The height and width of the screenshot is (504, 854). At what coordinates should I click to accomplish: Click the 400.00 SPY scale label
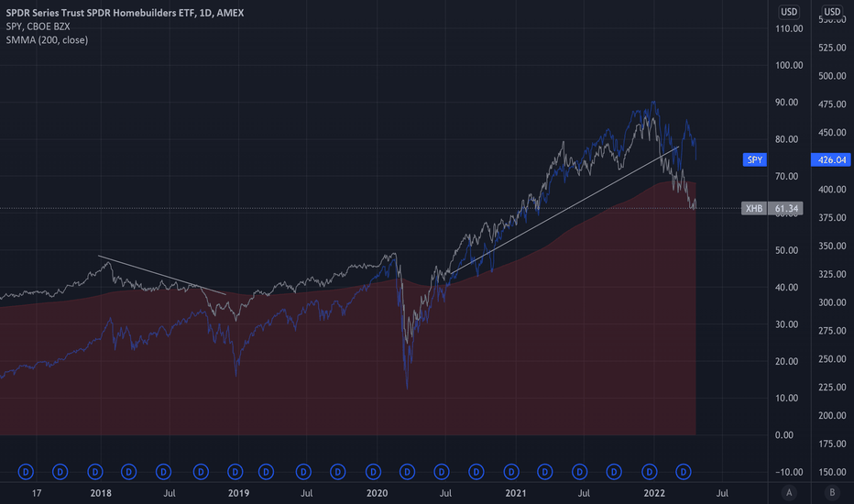coord(832,190)
